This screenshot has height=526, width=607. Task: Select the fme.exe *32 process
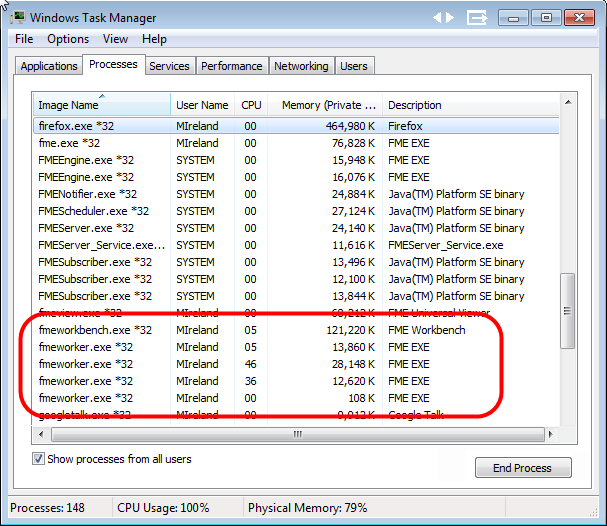click(x=296, y=143)
